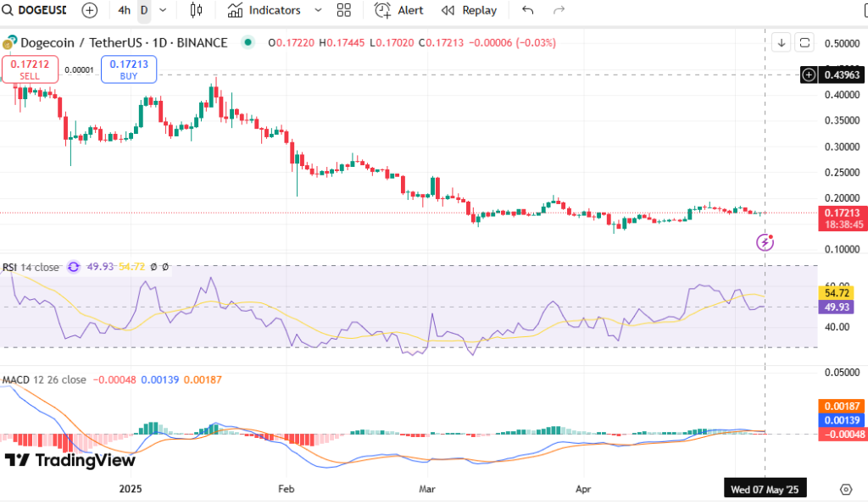The image size is (868, 504).
Task: Click the spread value 0.00001
Action: coord(79,69)
